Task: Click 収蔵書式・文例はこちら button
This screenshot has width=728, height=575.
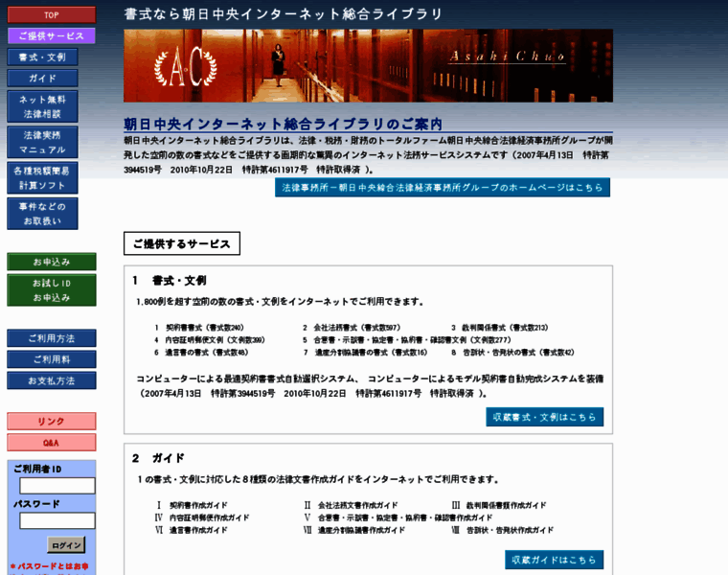Action: (545, 417)
